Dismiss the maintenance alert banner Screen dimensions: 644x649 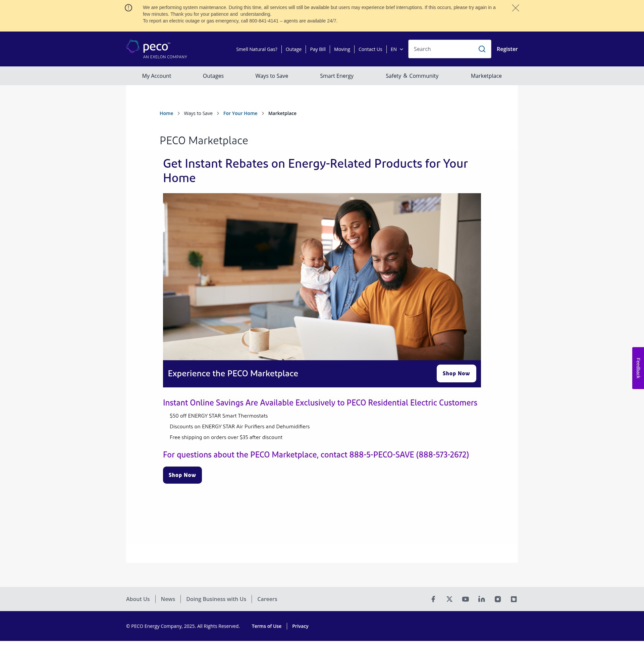pyautogui.click(x=515, y=8)
